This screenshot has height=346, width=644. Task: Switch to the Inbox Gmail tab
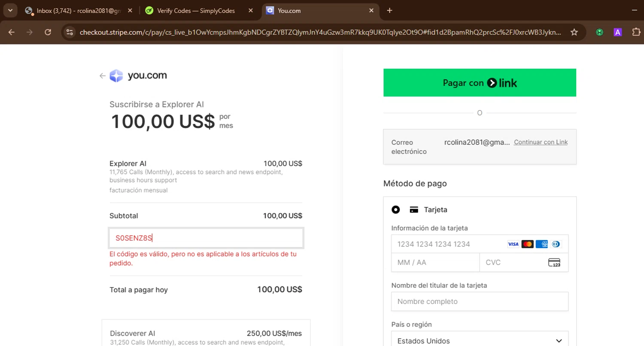[79, 11]
